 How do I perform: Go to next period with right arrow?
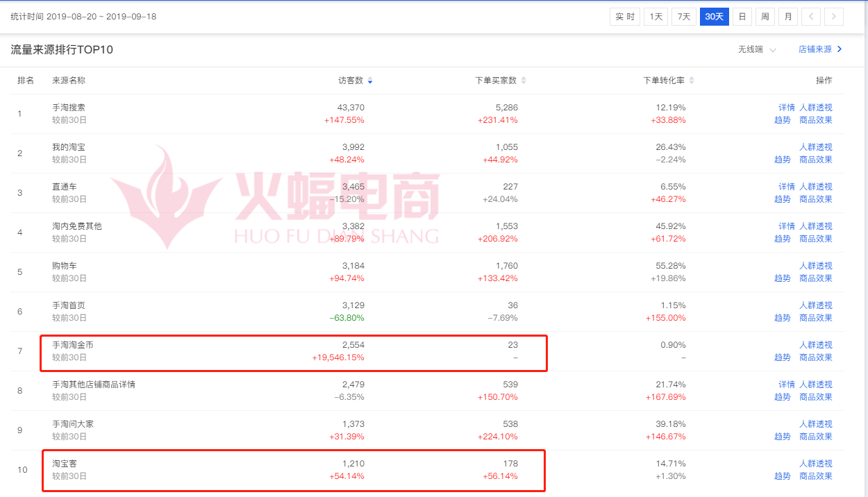[x=834, y=17]
